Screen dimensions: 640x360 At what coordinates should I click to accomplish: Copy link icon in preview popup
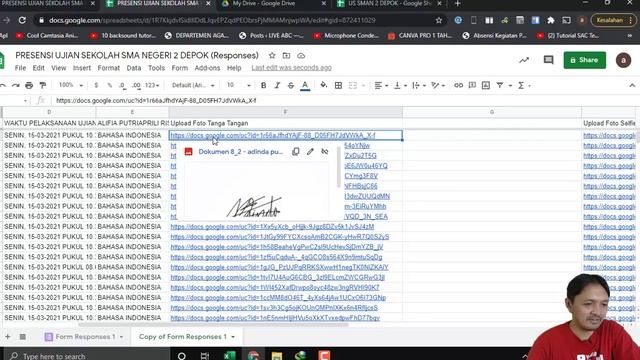296,151
